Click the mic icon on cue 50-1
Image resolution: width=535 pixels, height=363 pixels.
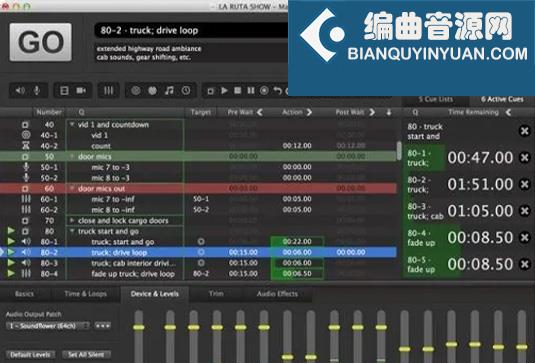click(26, 167)
